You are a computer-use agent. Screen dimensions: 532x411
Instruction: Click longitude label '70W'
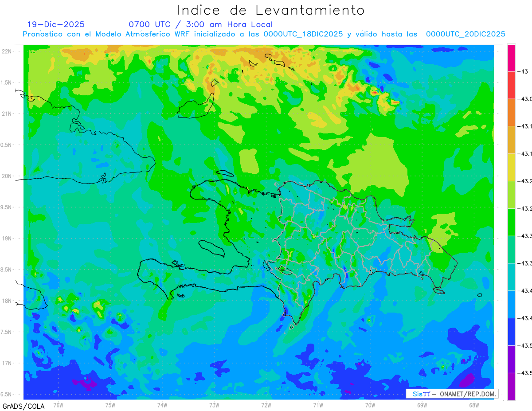point(370,405)
